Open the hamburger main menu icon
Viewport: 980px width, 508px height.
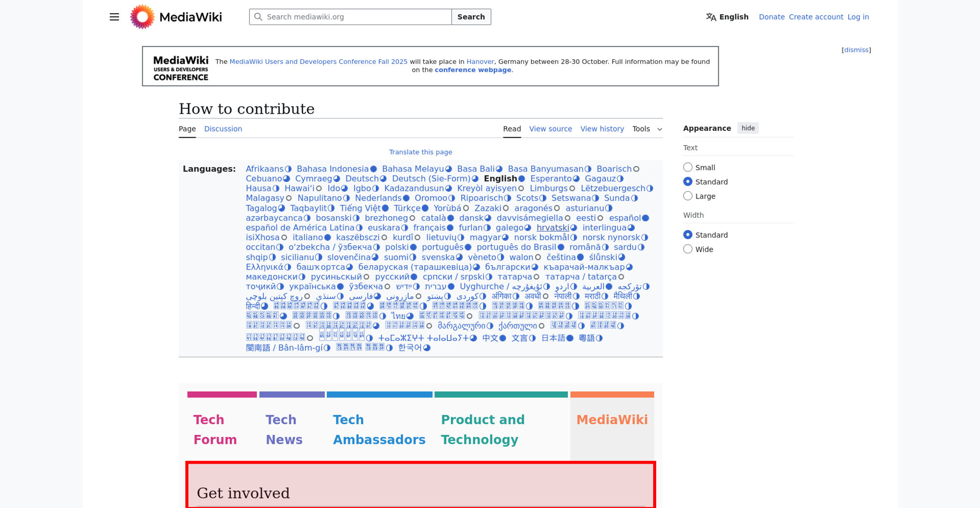114,17
